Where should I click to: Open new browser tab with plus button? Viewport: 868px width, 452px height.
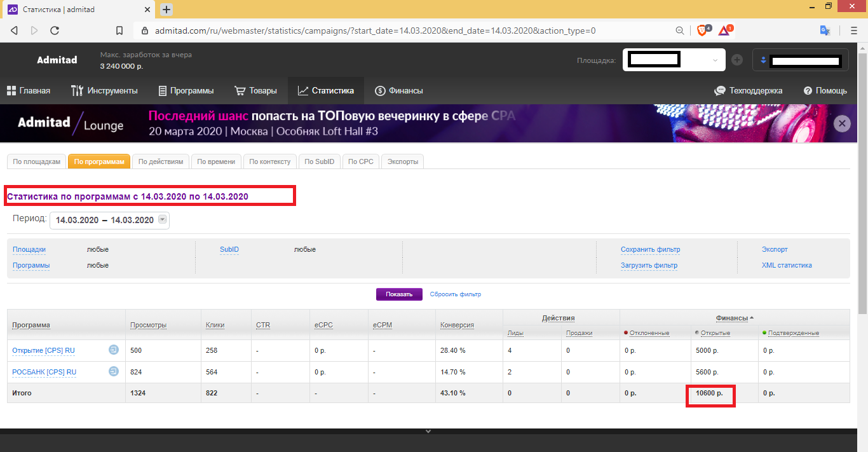click(x=166, y=10)
